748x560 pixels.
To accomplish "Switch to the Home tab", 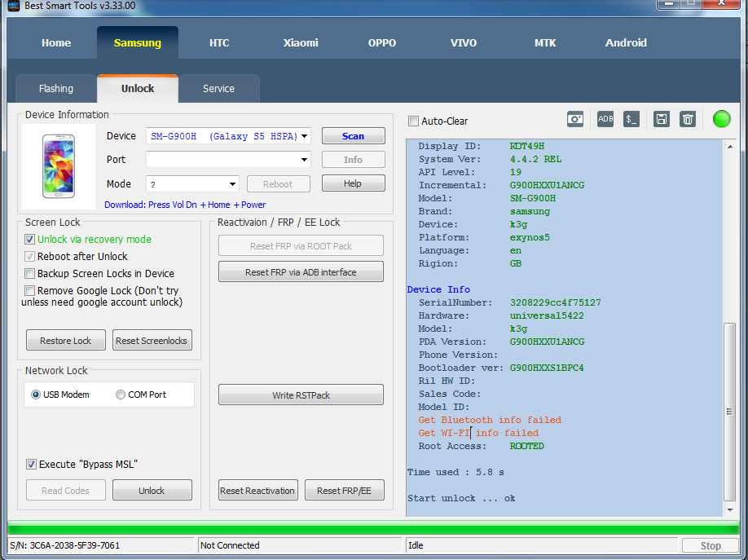I will point(56,43).
